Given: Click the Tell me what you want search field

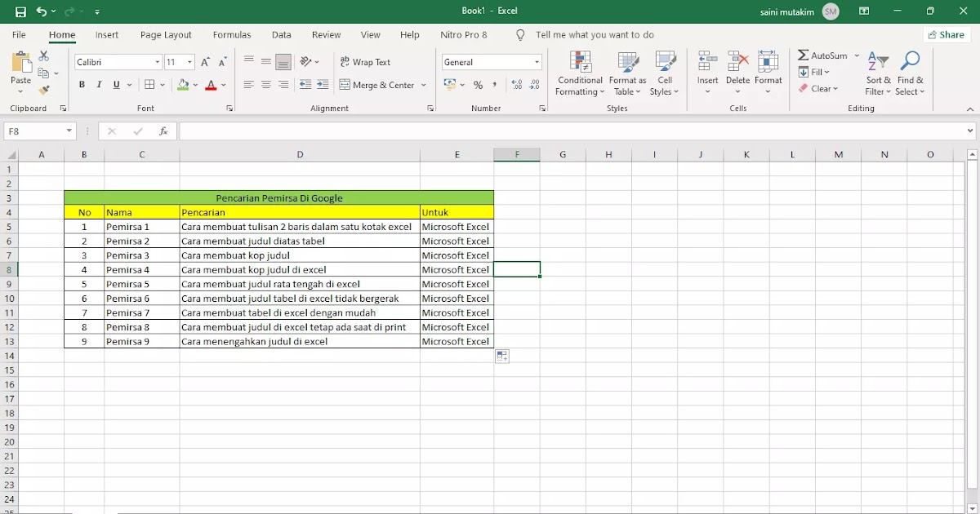Looking at the screenshot, I should pos(595,35).
